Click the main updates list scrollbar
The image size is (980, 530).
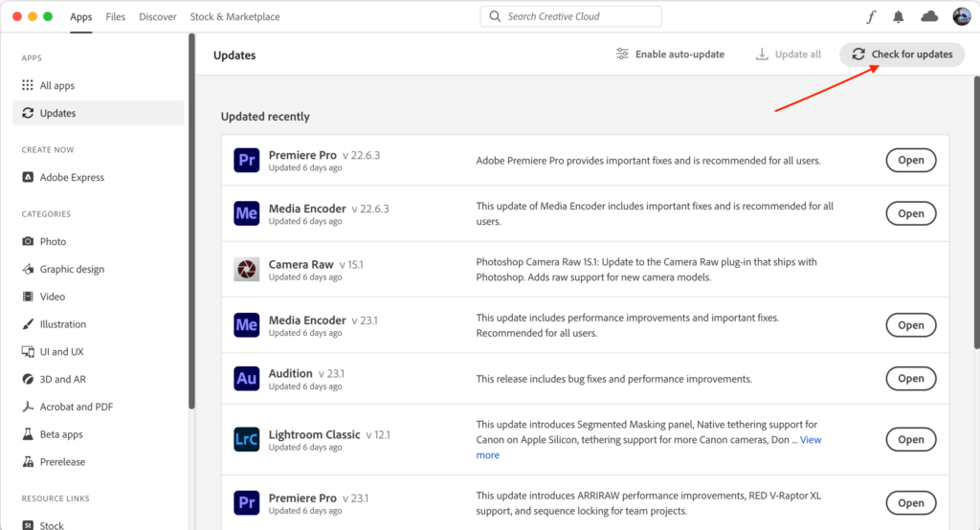[976, 212]
